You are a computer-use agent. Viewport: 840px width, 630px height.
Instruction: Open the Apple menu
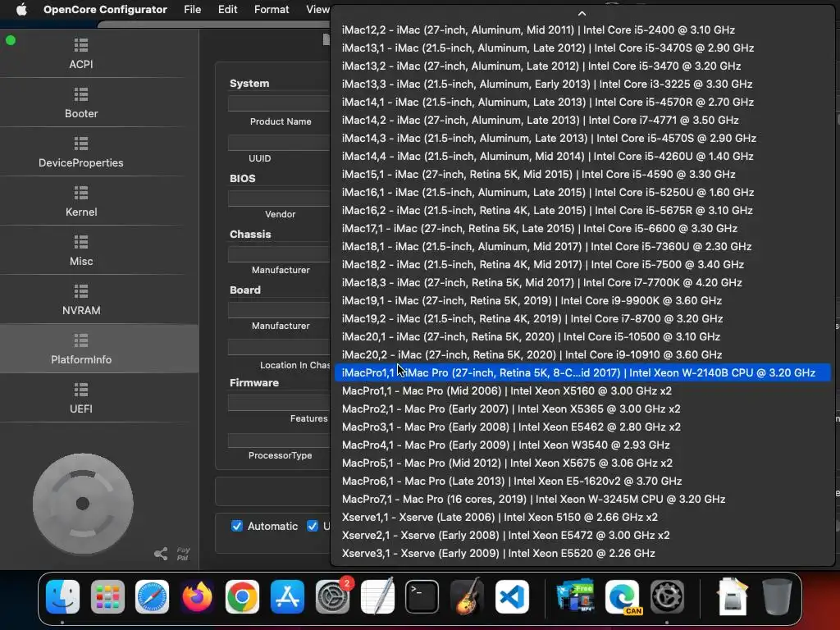pyautogui.click(x=21, y=9)
